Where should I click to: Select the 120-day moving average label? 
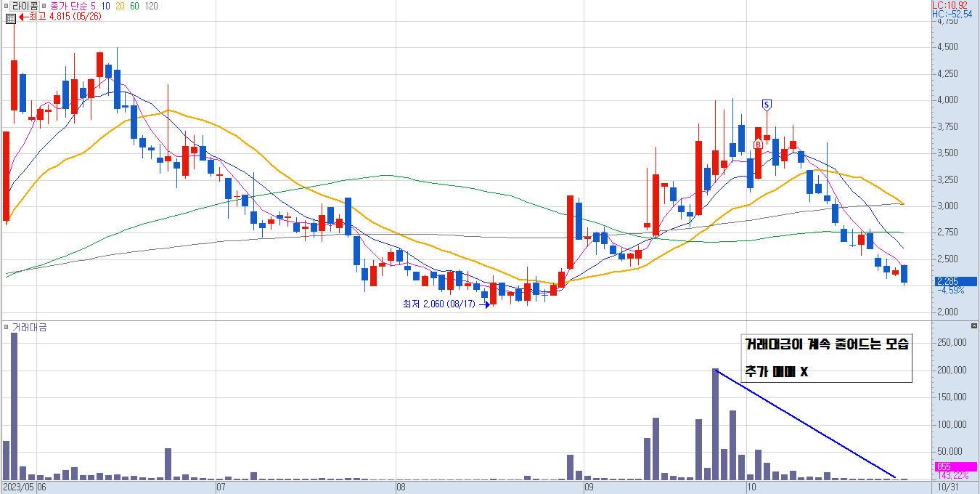152,6
